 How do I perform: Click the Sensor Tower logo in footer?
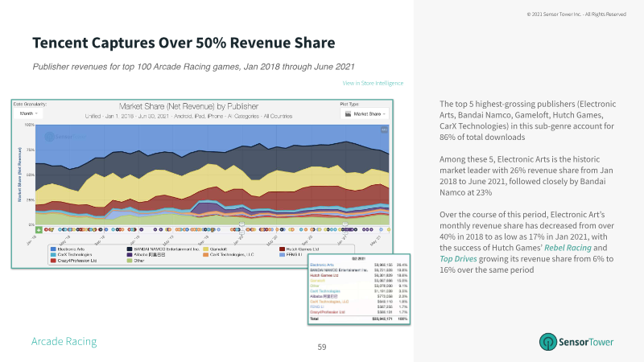click(576, 341)
